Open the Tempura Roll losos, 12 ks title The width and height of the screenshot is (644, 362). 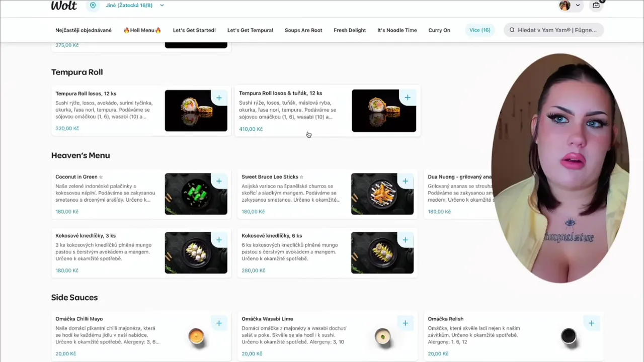86,94
